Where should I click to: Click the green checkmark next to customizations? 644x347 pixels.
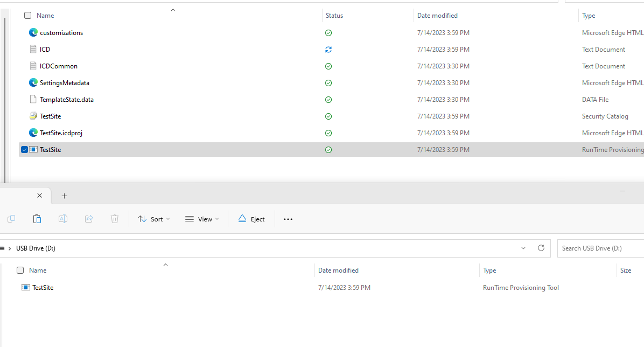pyautogui.click(x=328, y=33)
